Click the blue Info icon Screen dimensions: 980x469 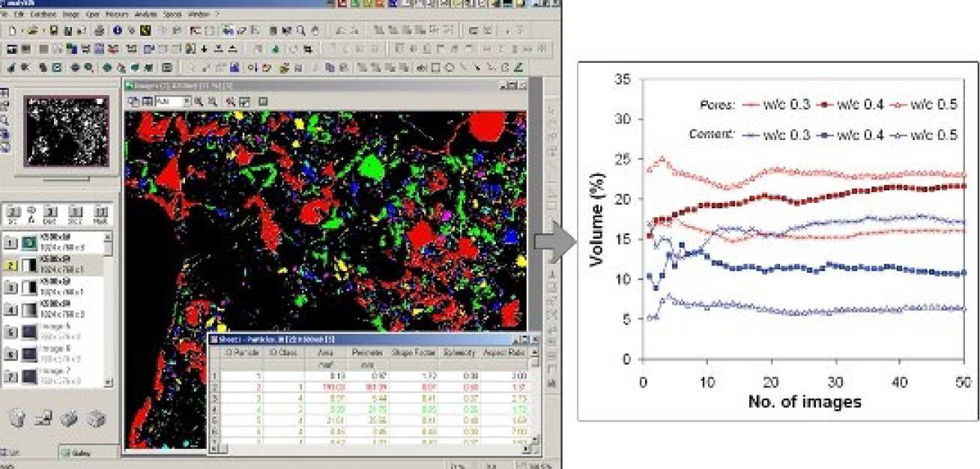118,31
